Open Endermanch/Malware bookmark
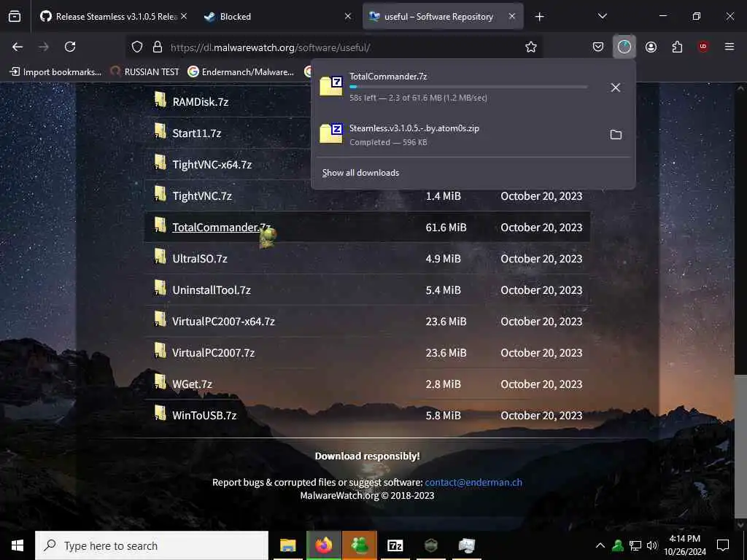747x560 pixels. coord(241,72)
